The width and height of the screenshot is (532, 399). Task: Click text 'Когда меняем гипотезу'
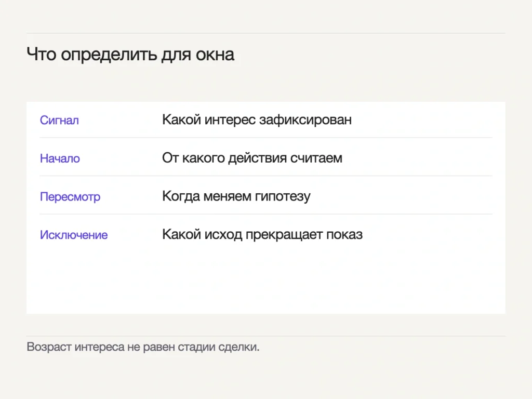tap(236, 196)
